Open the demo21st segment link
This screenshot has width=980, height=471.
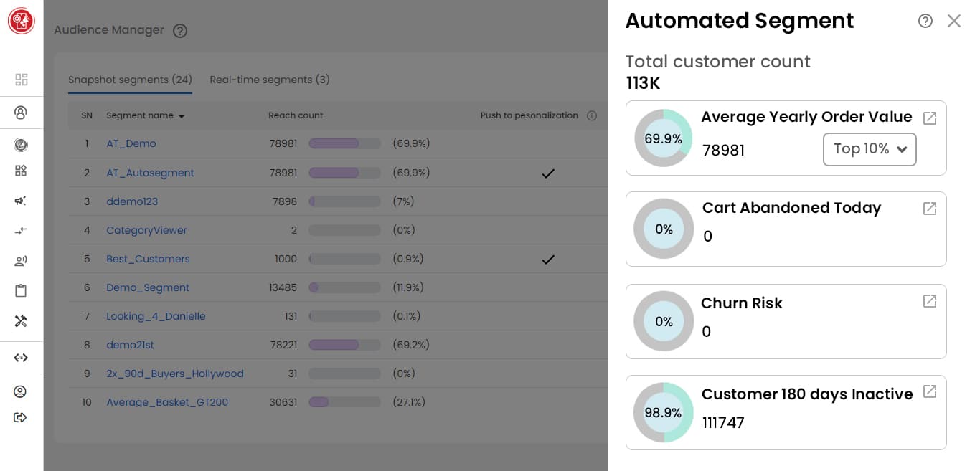[x=130, y=345]
